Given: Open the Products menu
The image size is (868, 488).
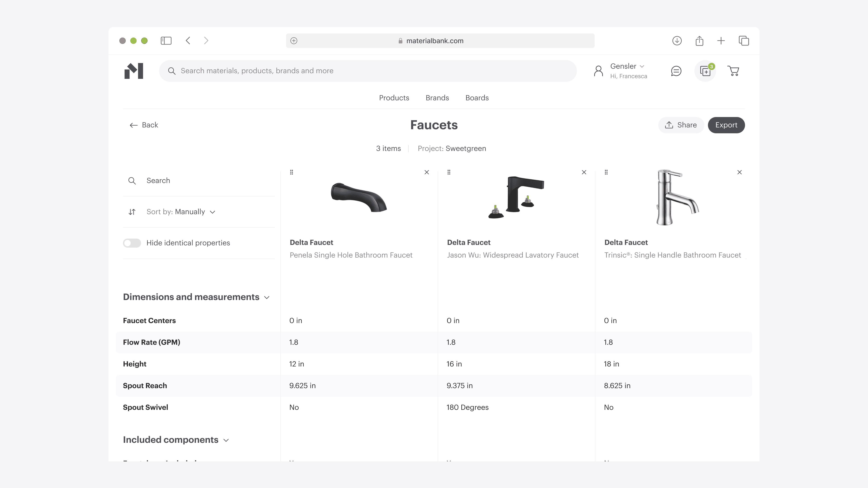Looking at the screenshot, I should (394, 98).
